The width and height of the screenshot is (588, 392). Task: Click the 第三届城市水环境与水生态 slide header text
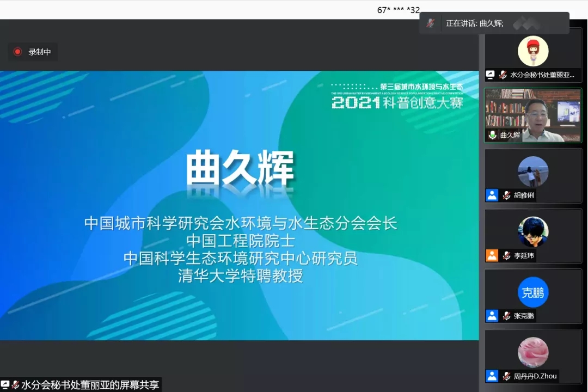click(x=421, y=87)
